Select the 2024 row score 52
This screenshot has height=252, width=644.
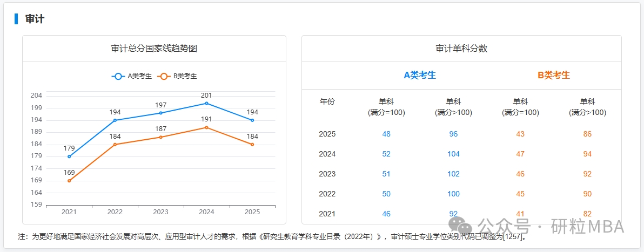(x=386, y=154)
